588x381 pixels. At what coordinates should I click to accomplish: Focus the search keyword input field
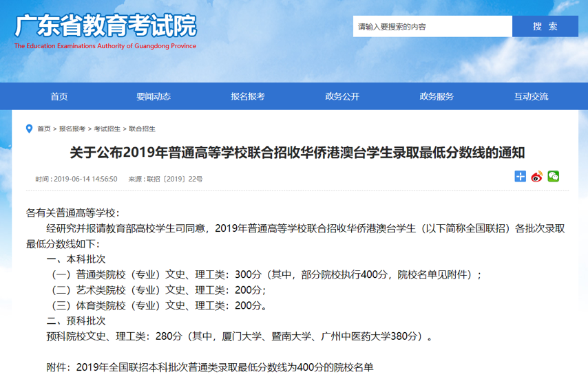[432, 26]
